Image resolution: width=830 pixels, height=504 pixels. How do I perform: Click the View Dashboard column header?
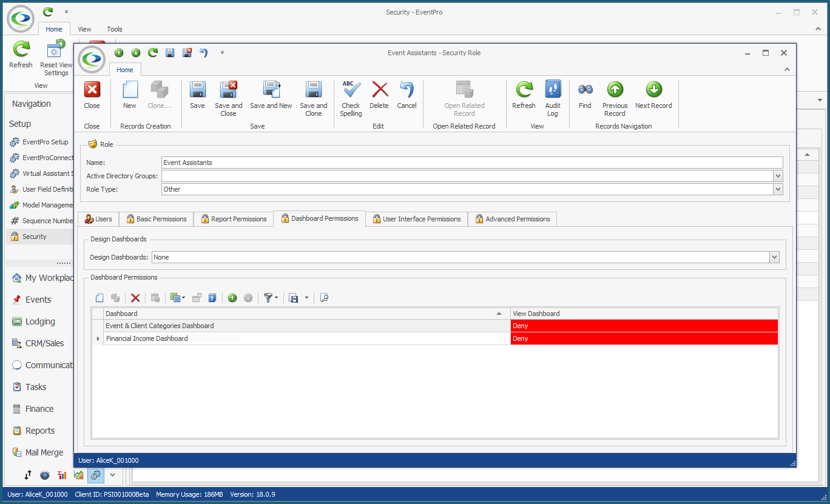coord(644,314)
